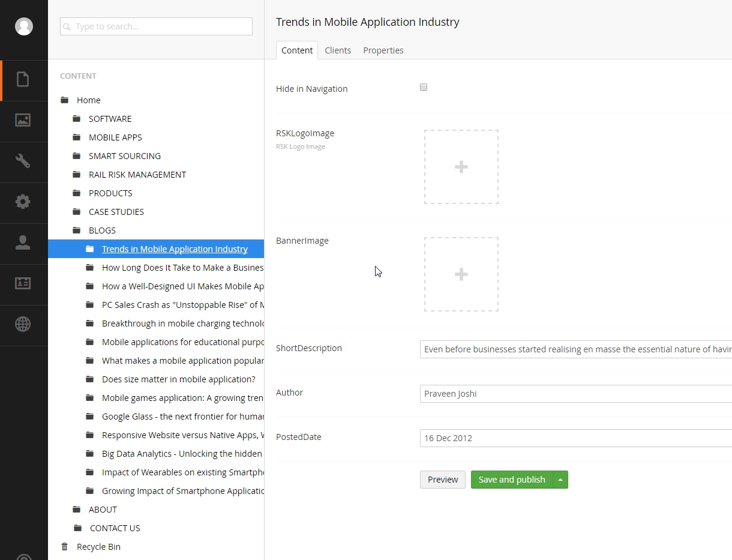Click the RSKLogoImage upload plus icon
This screenshot has height=560, width=732.
pos(461,167)
